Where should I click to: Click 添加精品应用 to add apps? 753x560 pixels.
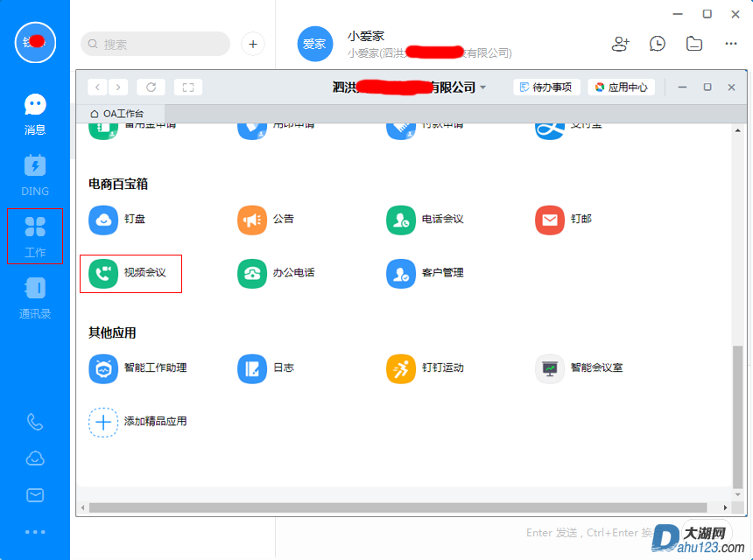(x=137, y=423)
